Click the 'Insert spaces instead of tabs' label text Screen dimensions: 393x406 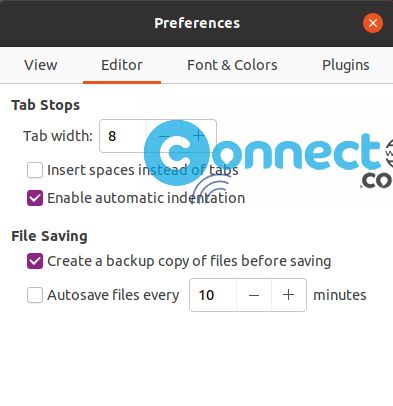tap(143, 170)
